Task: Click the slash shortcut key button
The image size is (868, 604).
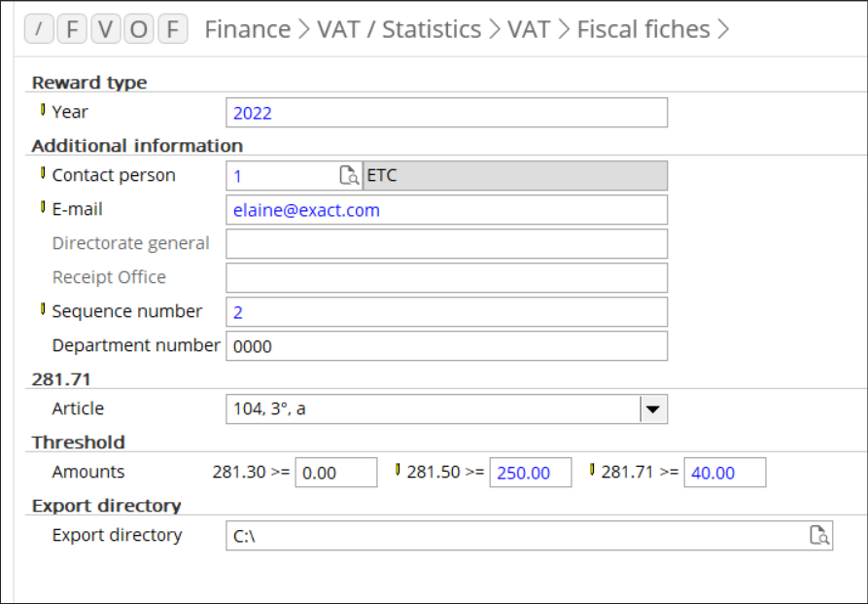Action: (x=39, y=30)
